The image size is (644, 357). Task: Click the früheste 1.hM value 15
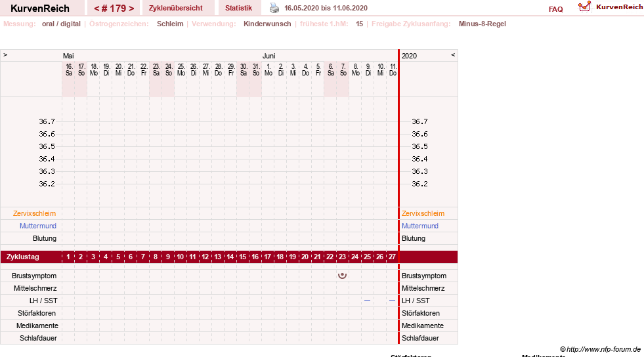point(359,24)
